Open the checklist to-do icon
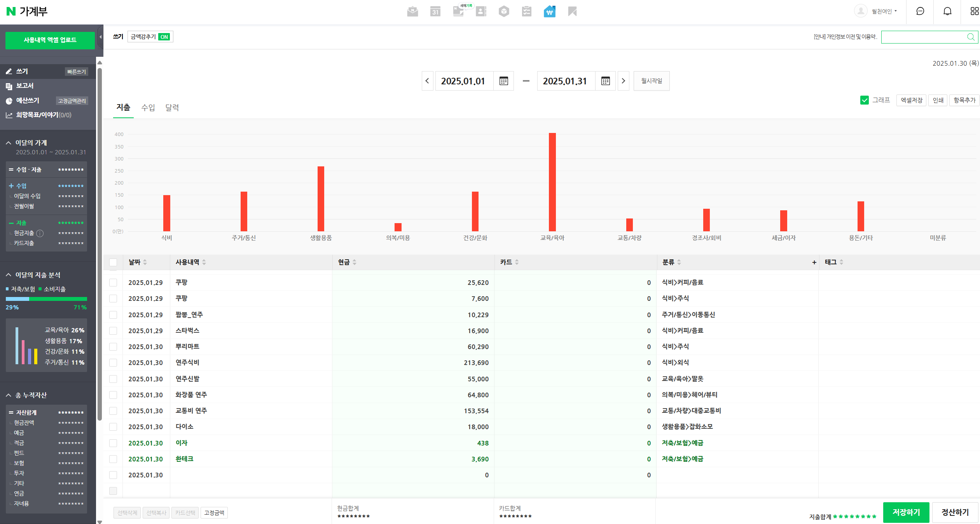The height and width of the screenshot is (524, 980). click(526, 11)
